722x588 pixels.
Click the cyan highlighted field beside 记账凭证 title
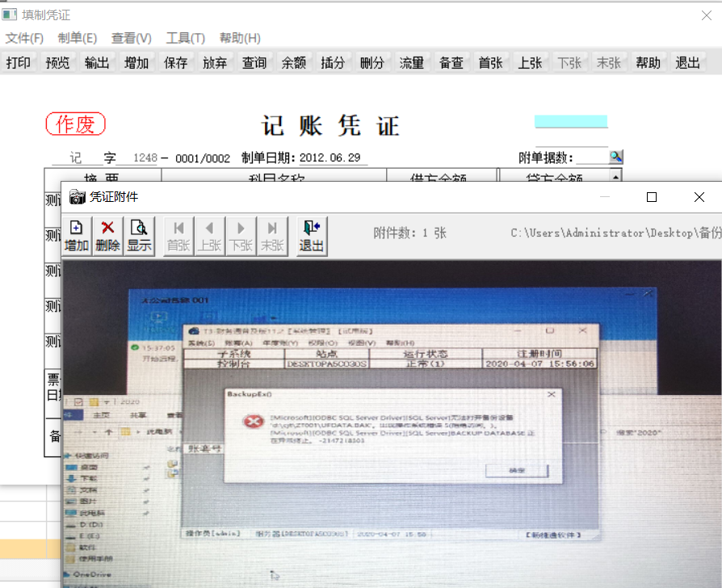(571, 121)
